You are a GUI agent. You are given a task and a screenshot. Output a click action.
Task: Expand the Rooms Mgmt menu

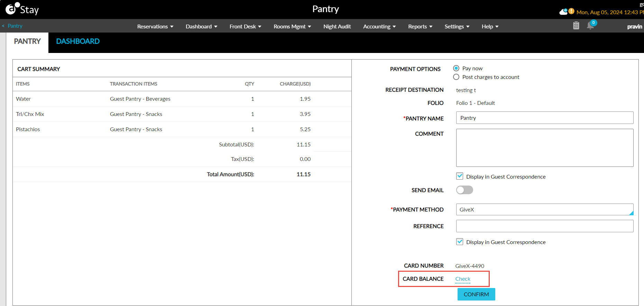(x=292, y=27)
